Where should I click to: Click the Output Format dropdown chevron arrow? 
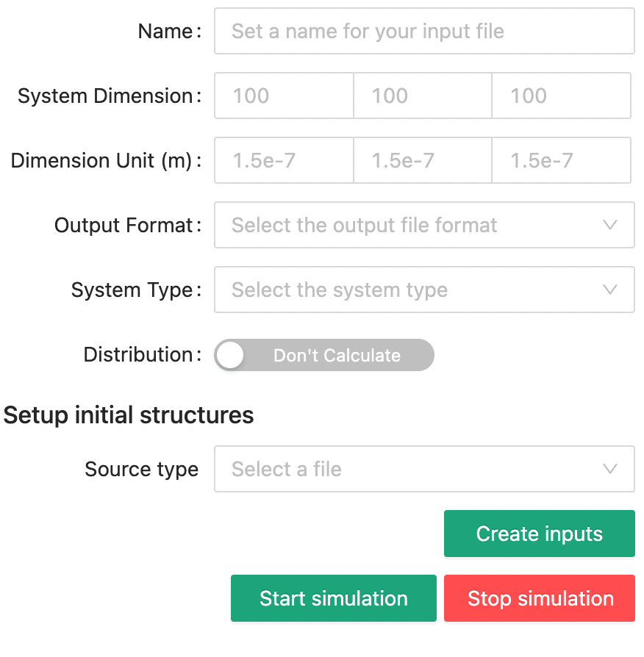coord(610,225)
